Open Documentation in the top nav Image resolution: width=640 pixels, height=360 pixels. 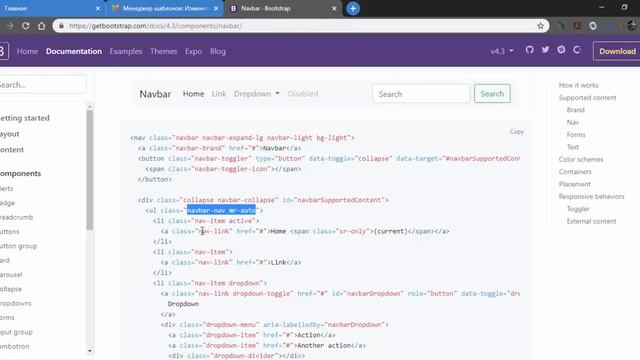click(x=74, y=51)
